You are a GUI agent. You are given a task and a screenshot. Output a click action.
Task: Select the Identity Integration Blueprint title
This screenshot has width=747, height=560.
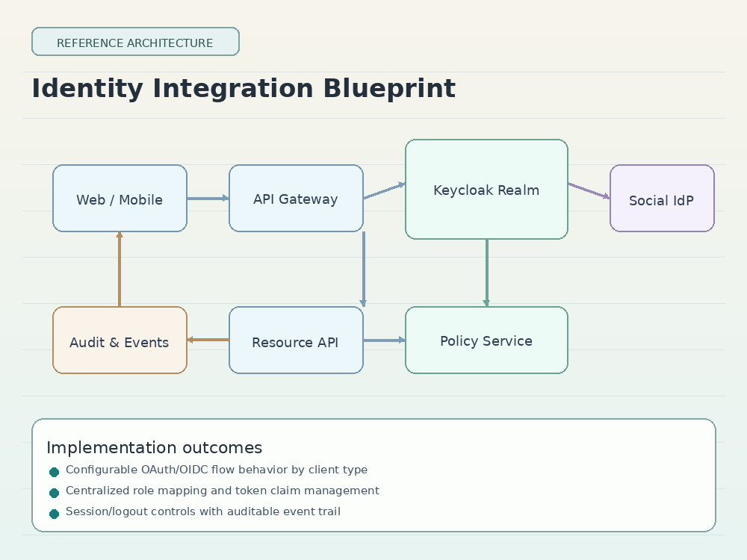coord(244,89)
